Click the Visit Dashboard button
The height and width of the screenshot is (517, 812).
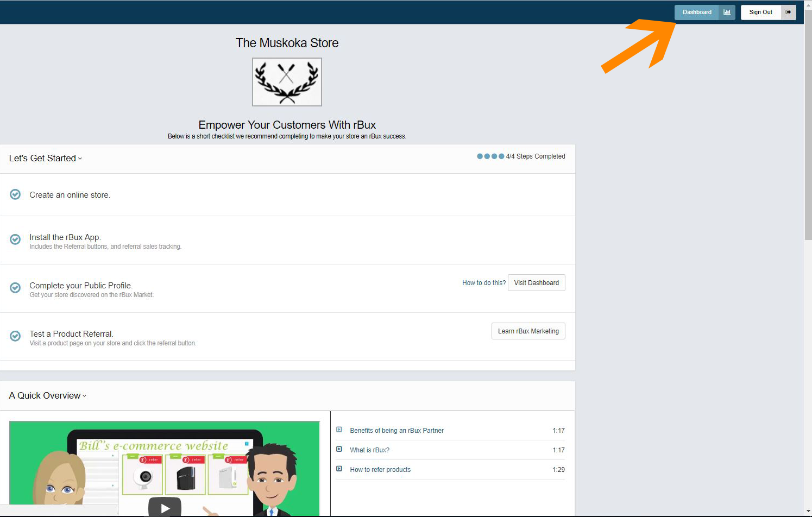coord(537,283)
